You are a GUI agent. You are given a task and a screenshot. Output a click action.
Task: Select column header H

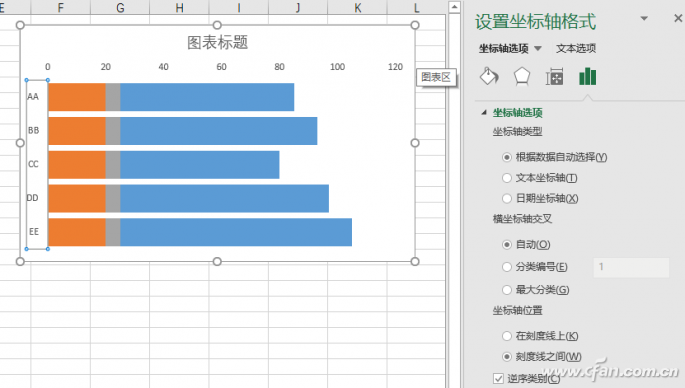coord(180,7)
